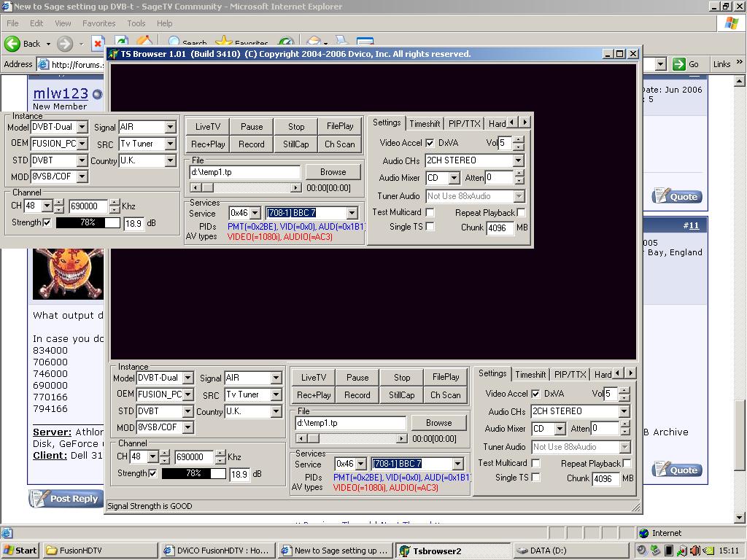Click the Favorites star icon in IE toolbar
Image resolution: width=747 pixels, height=560 pixels.
pos(223,42)
